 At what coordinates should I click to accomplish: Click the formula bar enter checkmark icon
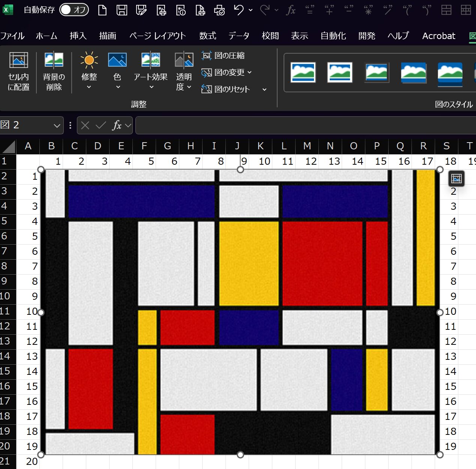click(101, 125)
